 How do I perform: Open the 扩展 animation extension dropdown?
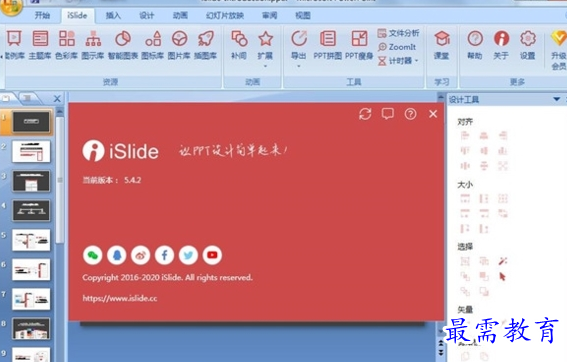[x=265, y=48]
